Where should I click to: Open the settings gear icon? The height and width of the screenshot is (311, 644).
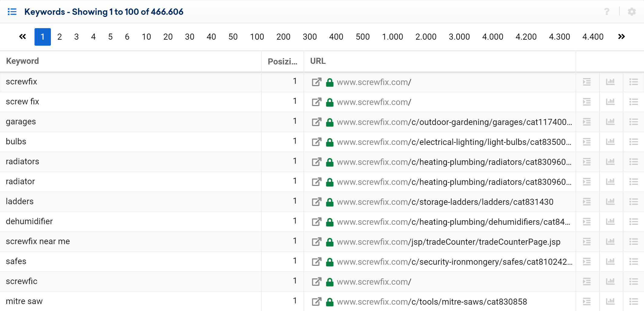click(632, 12)
